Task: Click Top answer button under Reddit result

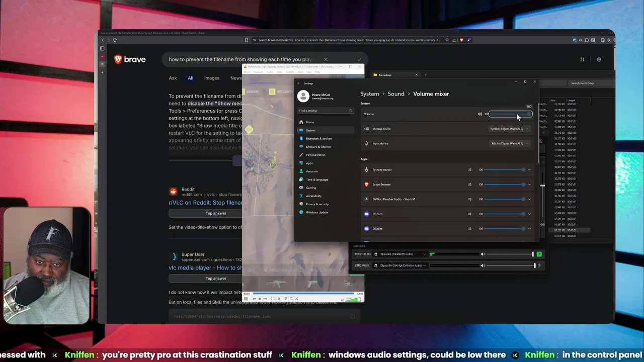Action: point(216,213)
